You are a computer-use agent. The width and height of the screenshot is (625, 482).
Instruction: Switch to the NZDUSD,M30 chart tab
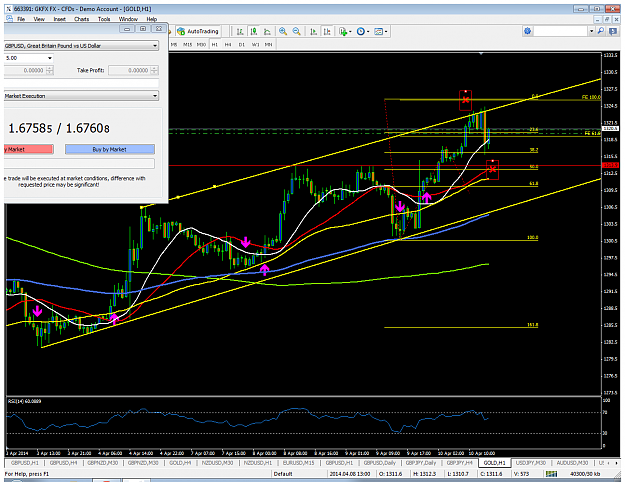pos(217,463)
